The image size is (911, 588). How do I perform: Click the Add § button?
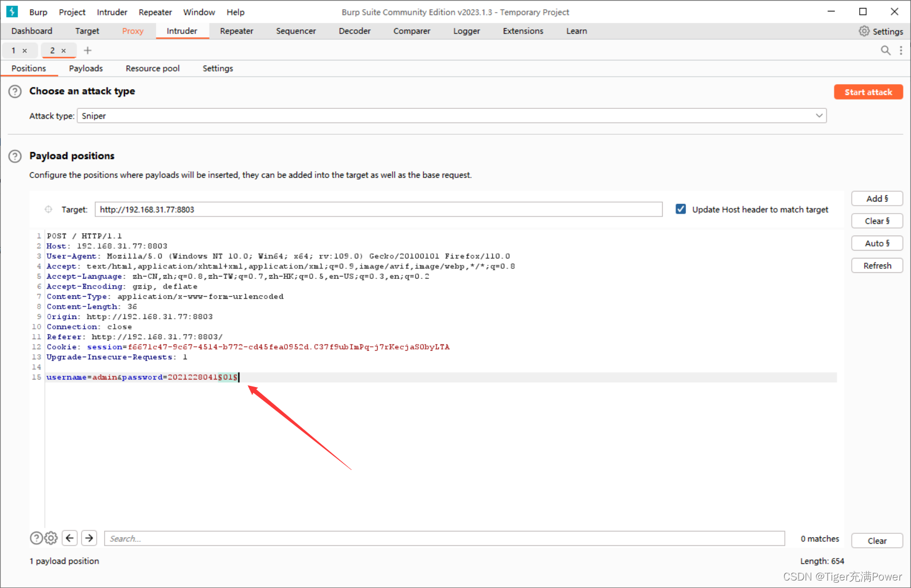tap(877, 199)
